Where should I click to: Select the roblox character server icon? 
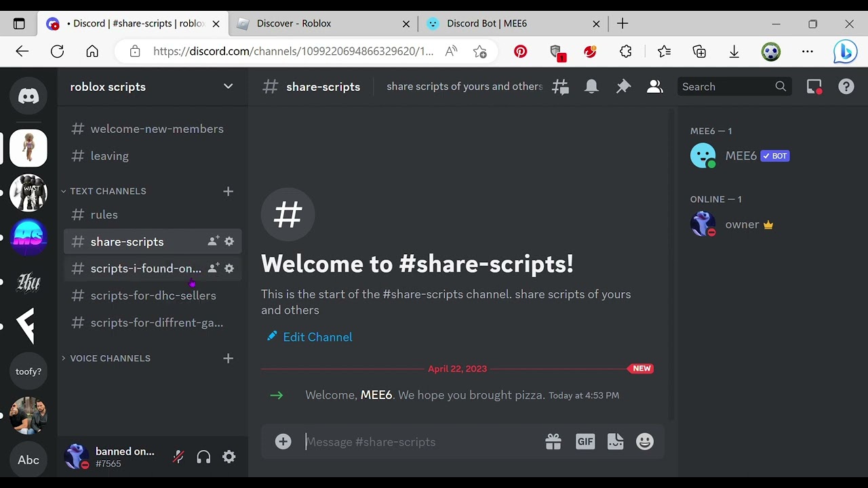pyautogui.click(x=28, y=148)
